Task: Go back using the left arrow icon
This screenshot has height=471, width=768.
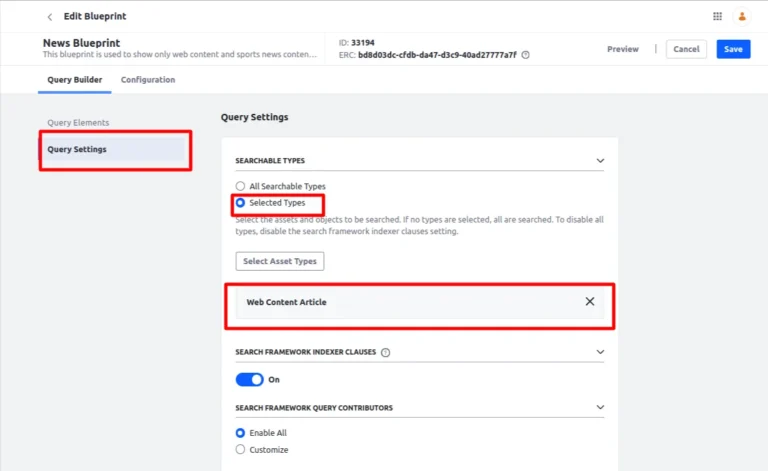Action: [x=49, y=17]
